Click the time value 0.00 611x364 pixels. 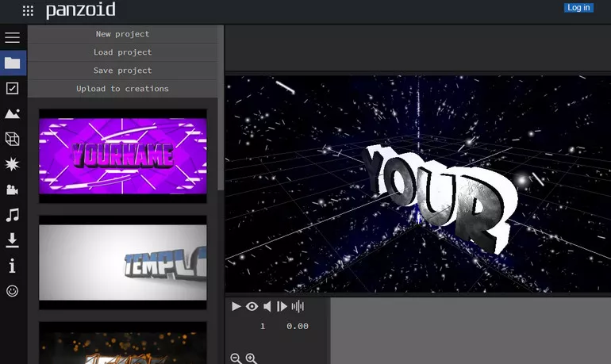298,326
